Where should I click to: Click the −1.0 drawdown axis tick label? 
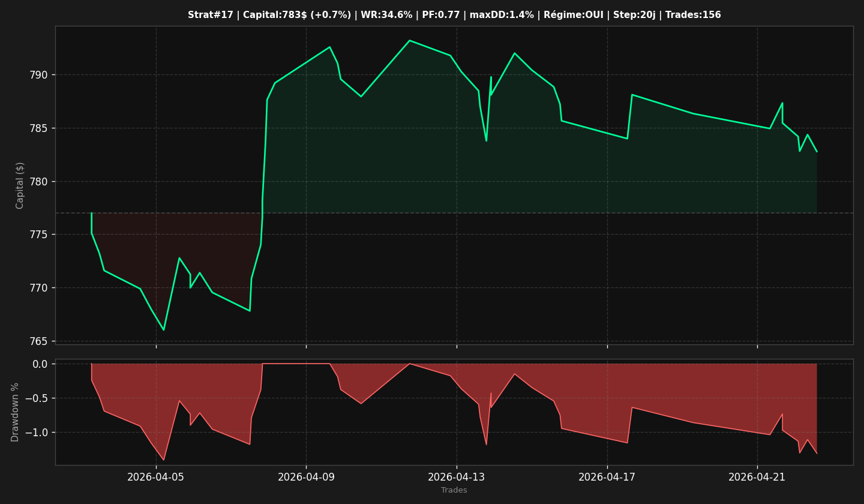[36, 433]
